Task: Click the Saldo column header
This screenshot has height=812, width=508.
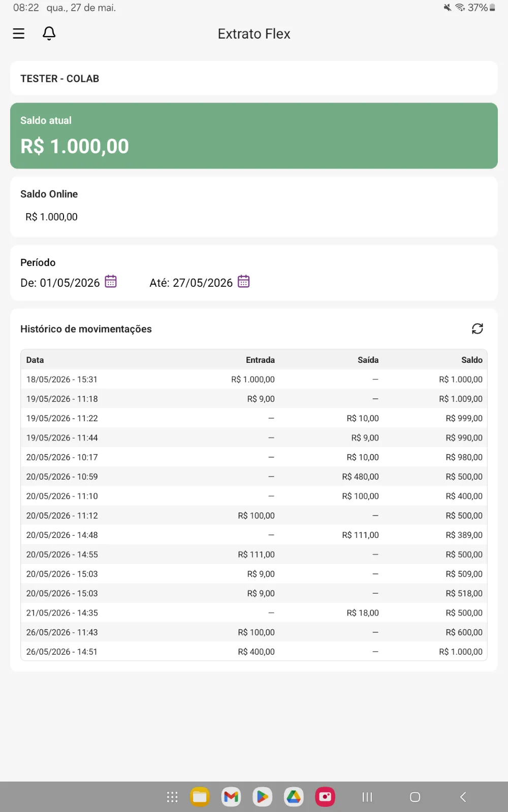Action: (472, 360)
